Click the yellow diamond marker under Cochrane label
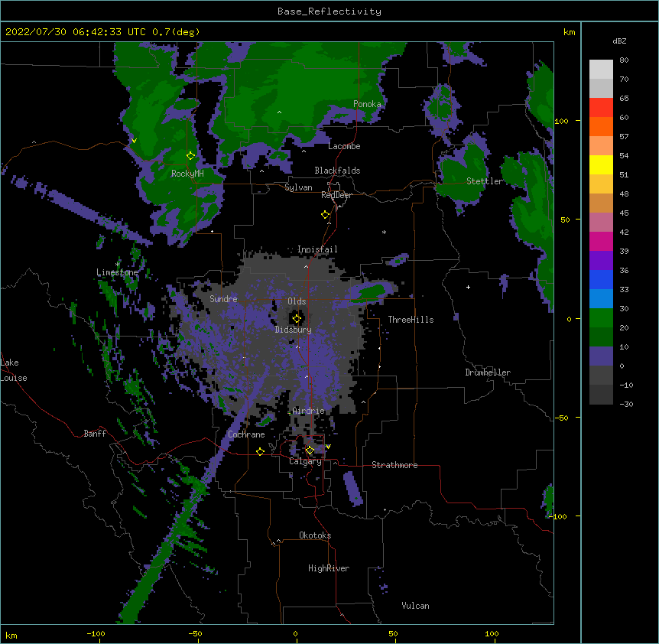This screenshot has height=644, width=659. pyautogui.click(x=260, y=452)
